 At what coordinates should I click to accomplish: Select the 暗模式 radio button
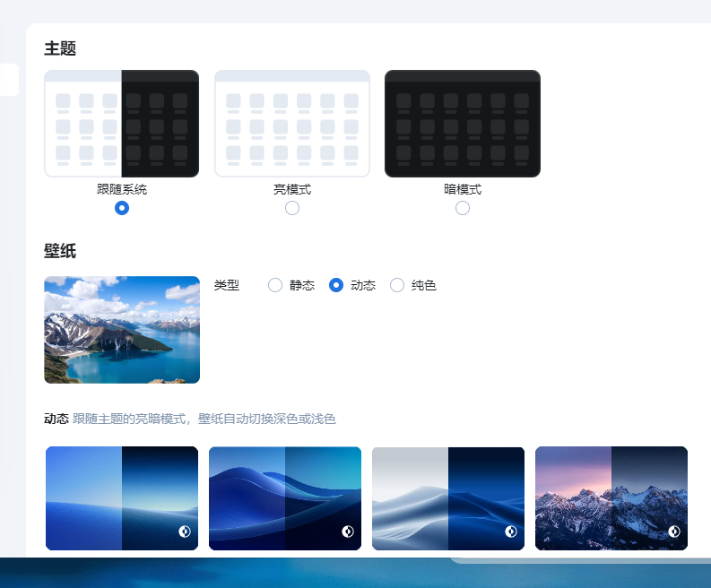pyautogui.click(x=462, y=208)
